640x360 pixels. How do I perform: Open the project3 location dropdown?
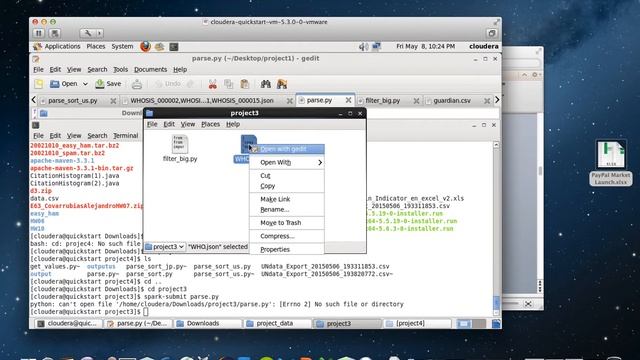click(165, 247)
